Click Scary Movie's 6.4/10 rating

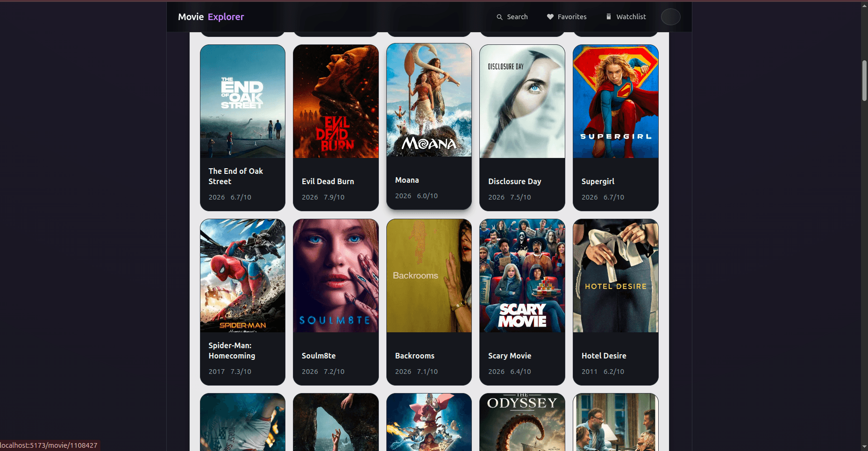pos(520,372)
